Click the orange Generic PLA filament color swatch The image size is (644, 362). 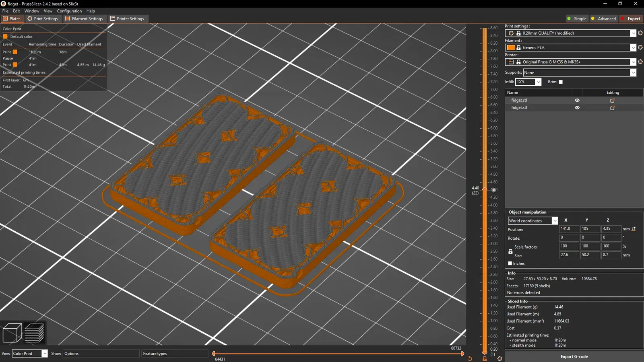tap(511, 47)
